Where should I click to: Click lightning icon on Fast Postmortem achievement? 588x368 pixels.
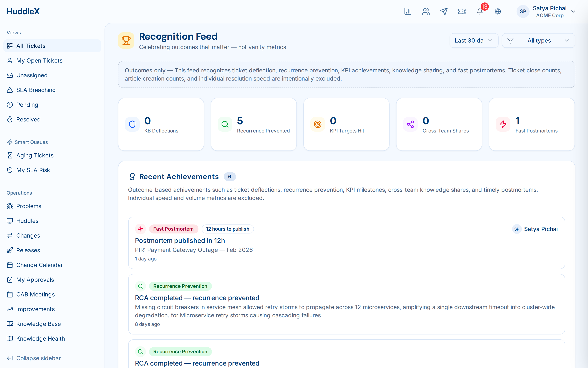click(140, 229)
